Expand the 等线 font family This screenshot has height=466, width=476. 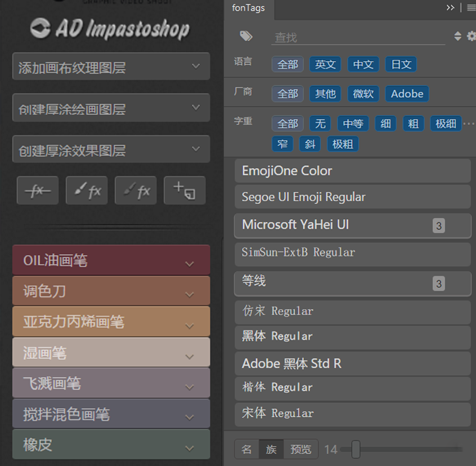tap(353, 284)
